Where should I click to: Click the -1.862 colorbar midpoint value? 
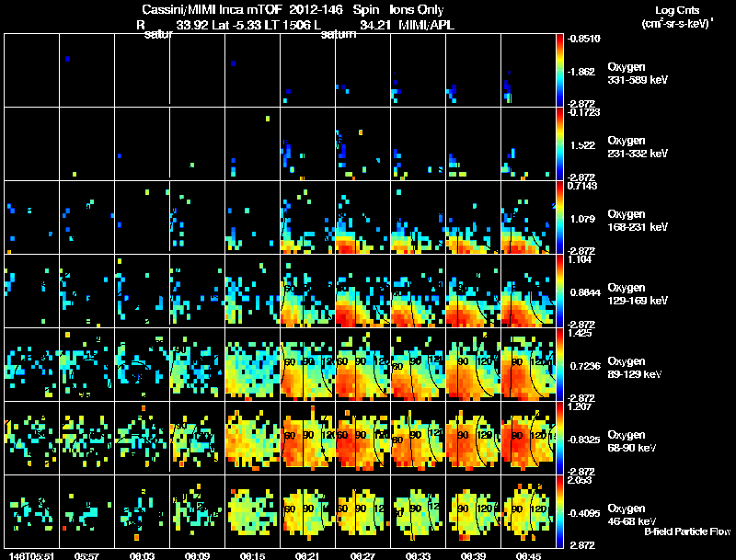[x=582, y=72]
